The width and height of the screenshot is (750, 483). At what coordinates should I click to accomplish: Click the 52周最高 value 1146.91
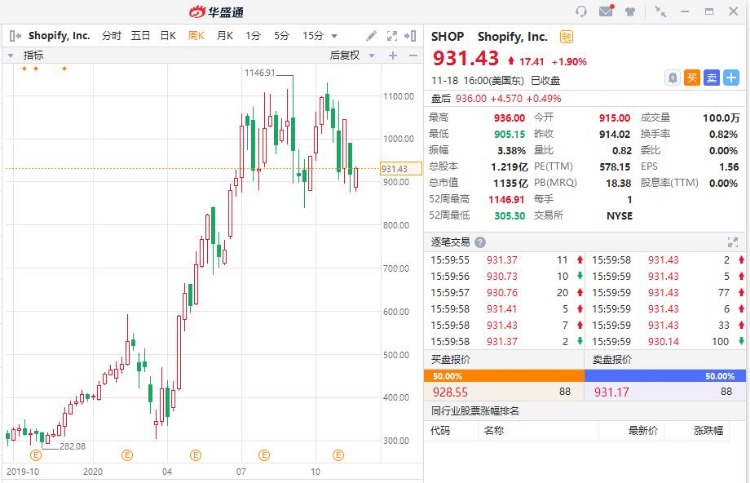point(507,199)
